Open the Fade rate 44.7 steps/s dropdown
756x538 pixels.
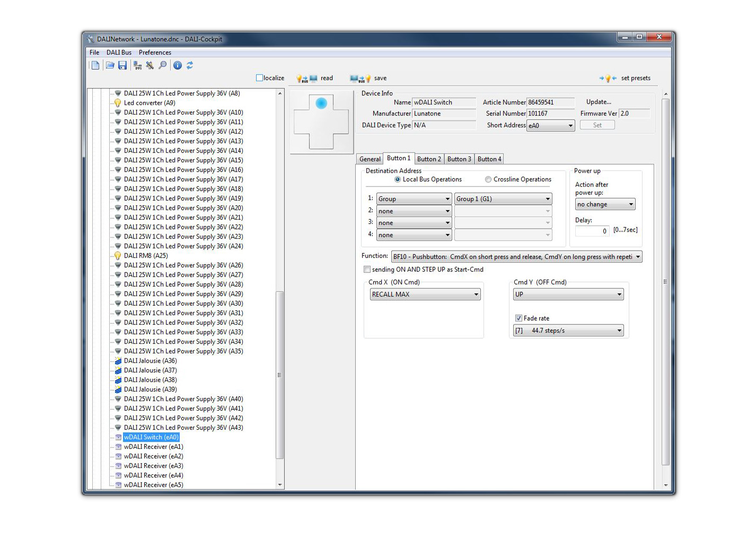click(568, 330)
